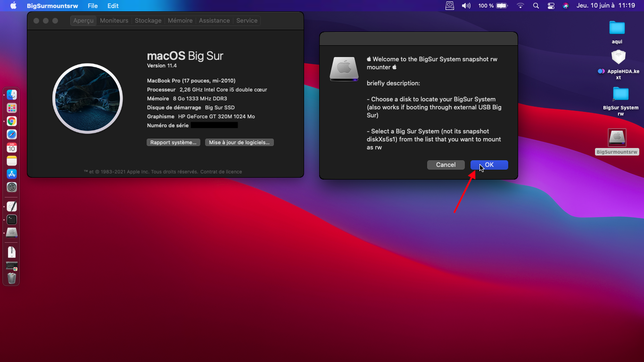Image resolution: width=644 pixels, height=362 pixels.
Task: Click the disk utility menu bar icon
Action: 450,6
